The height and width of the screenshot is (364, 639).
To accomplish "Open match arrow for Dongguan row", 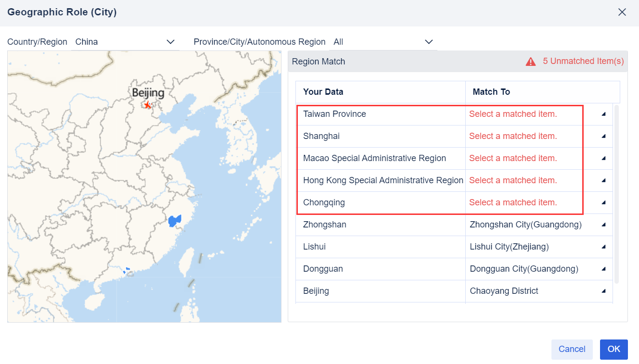I will (x=603, y=269).
